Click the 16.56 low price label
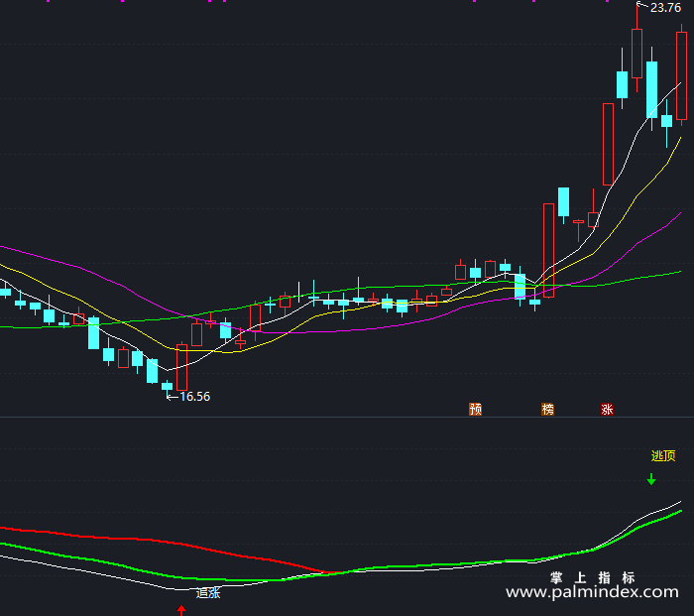This screenshot has height=616, width=694. click(x=195, y=397)
